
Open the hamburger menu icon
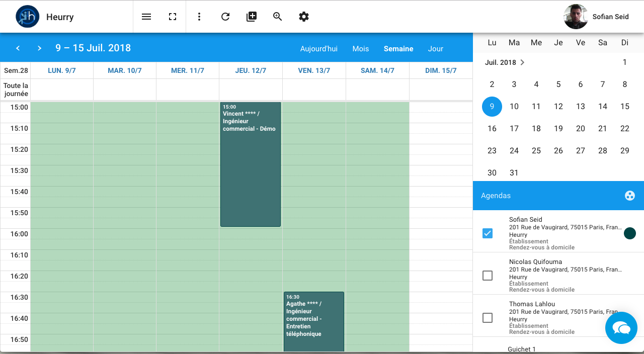click(146, 17)
